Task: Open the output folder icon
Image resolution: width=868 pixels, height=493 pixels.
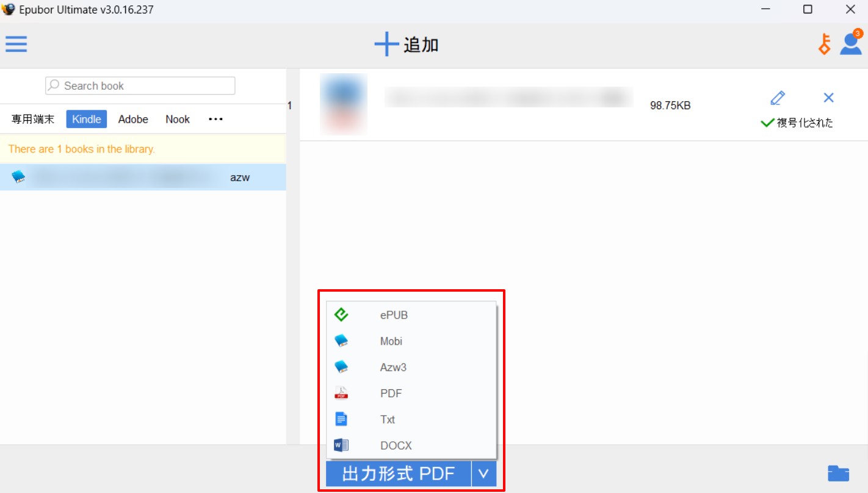Action: (838, 473)
